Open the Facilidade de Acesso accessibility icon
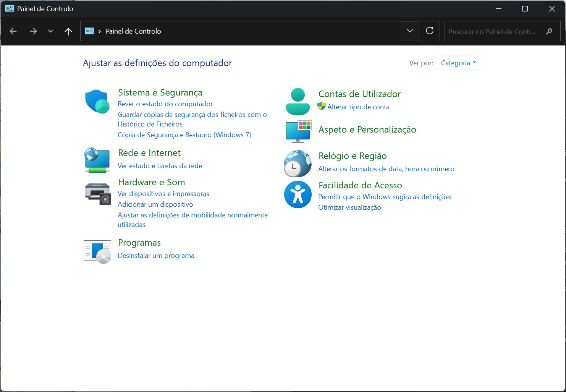Image resolution: width=566 pixels, height=392 pixels. pos(298,194)
